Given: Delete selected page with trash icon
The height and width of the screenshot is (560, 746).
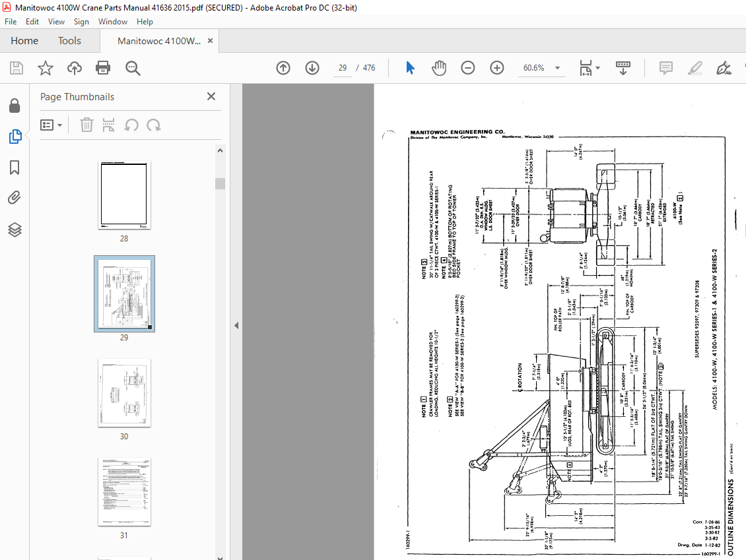Looking at the screenshot, I should click(x=86, y=125).
